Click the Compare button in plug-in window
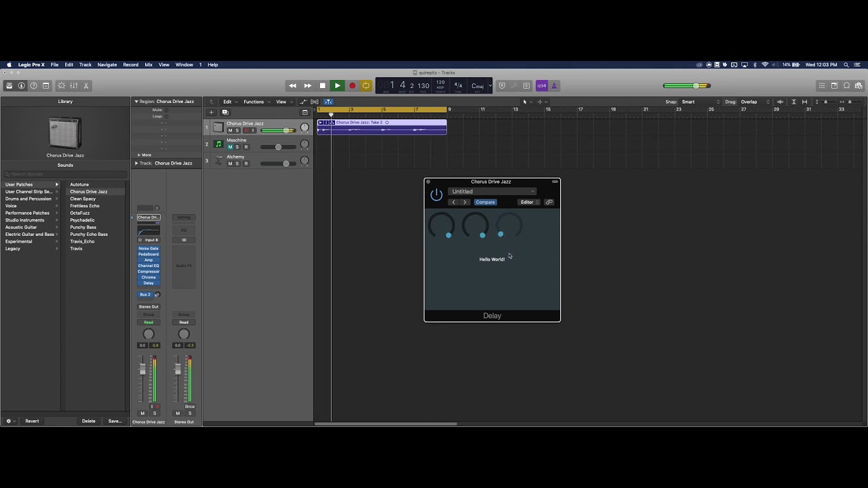This screenshot has width=868, height=488. tap(486, 202)
